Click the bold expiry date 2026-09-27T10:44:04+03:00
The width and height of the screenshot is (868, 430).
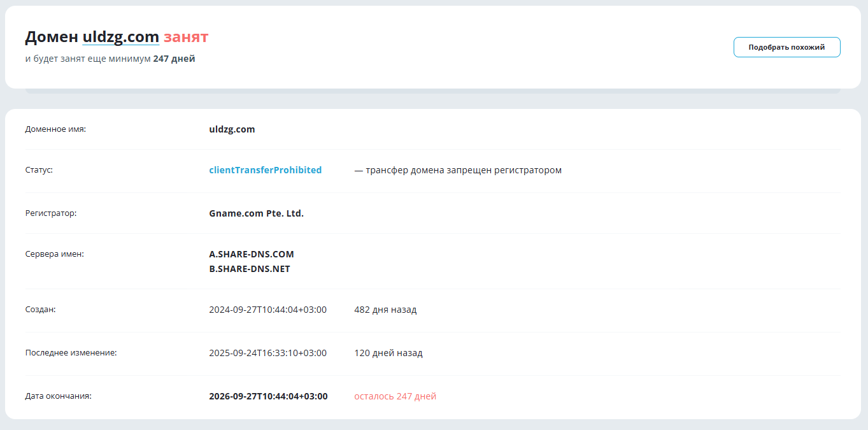coord(268,396)
